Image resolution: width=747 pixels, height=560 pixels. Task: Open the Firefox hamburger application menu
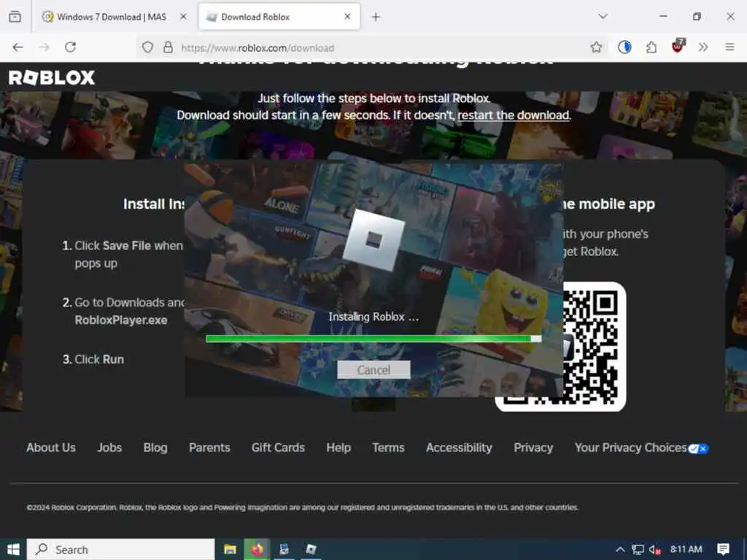point(729,47)
